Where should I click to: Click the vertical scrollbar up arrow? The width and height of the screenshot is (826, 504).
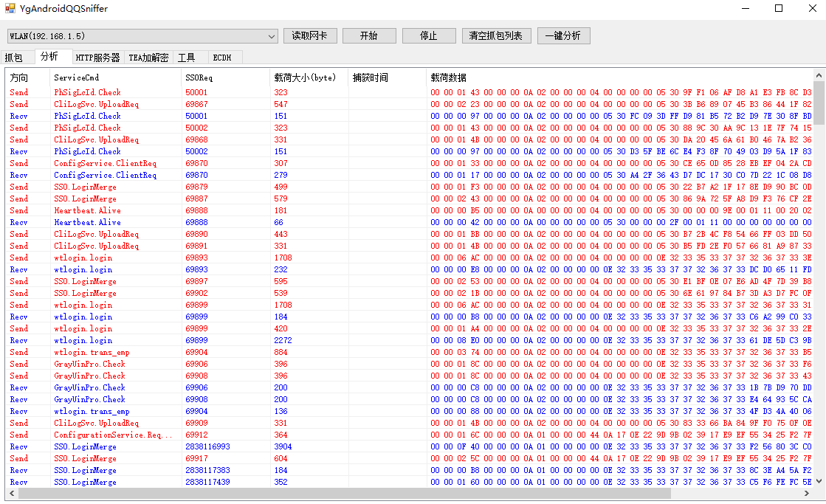pyautogui.click(x=819, y=75)
